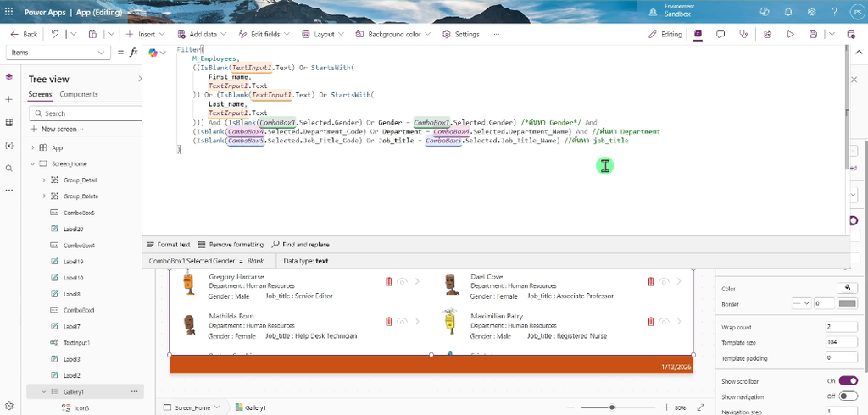Screen dimensions: 868x415
Task: Open app Settings from the toolbar
Action: pos(461,35)
